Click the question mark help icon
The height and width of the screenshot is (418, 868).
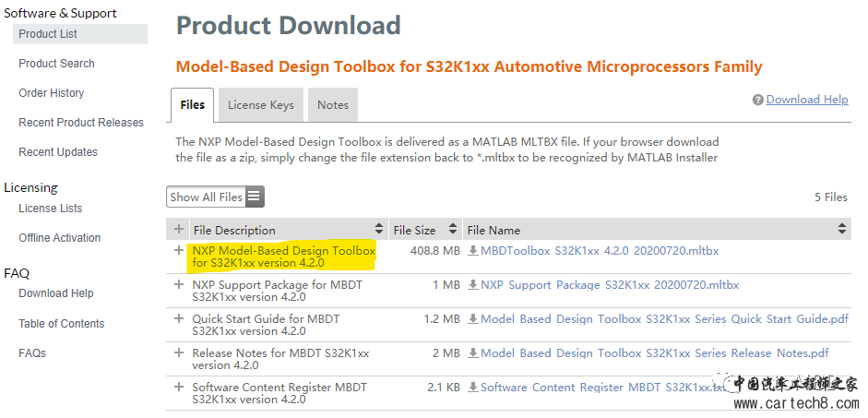(x=758, y=101)
